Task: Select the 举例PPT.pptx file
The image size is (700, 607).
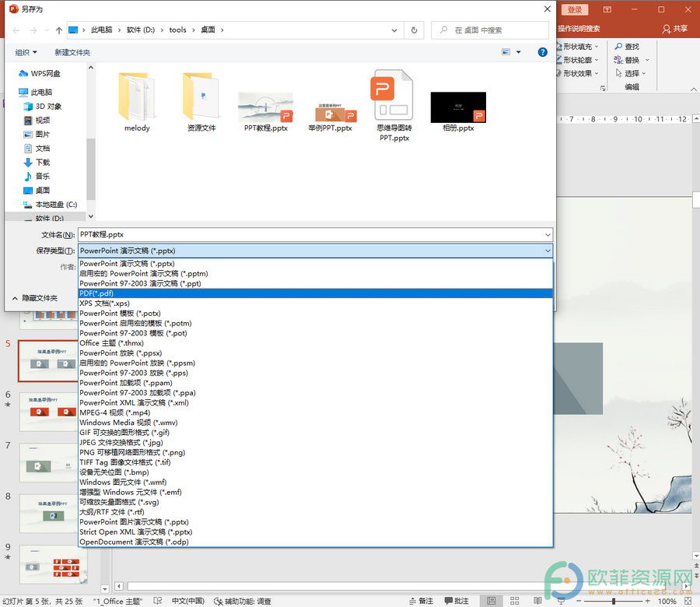Action: 331,117
